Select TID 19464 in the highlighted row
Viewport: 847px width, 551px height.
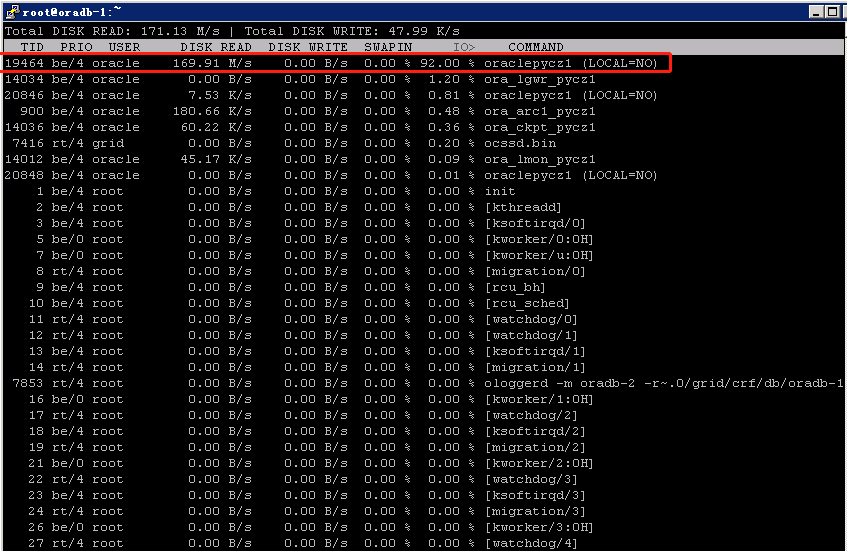24,63
